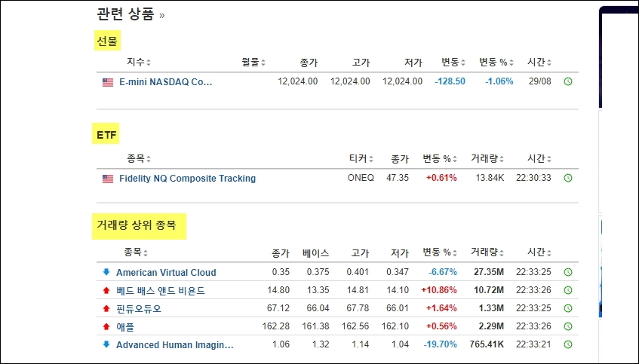Image resolution: width=639 pixels, height=364 pixels.
Task: Click 765.41K volume value
Action: pyautogui.click(x=487, y=344)
